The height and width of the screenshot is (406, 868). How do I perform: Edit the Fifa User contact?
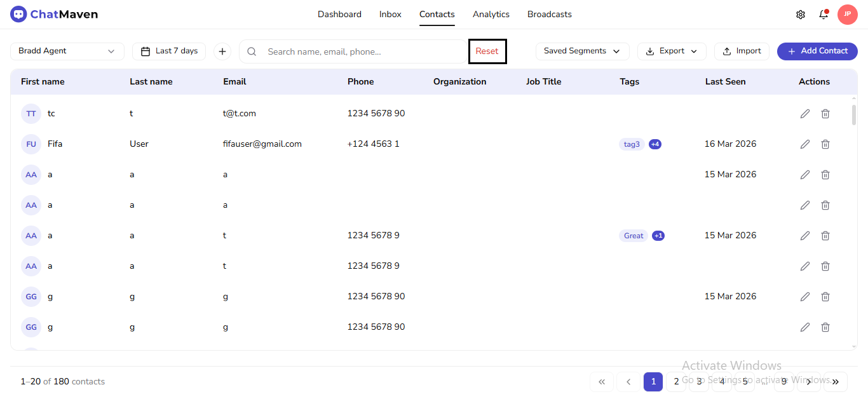(804, 144)
